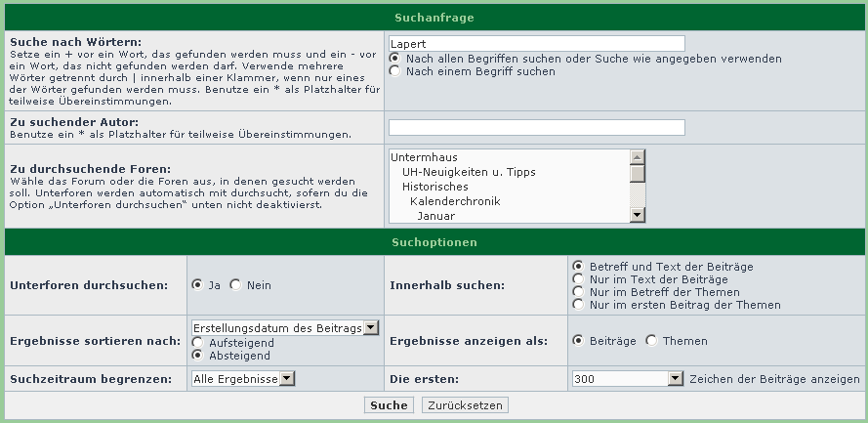The image size is (868, 423).
Task: Click the search words field containing 'Lapert'
Action: (536, 44)
